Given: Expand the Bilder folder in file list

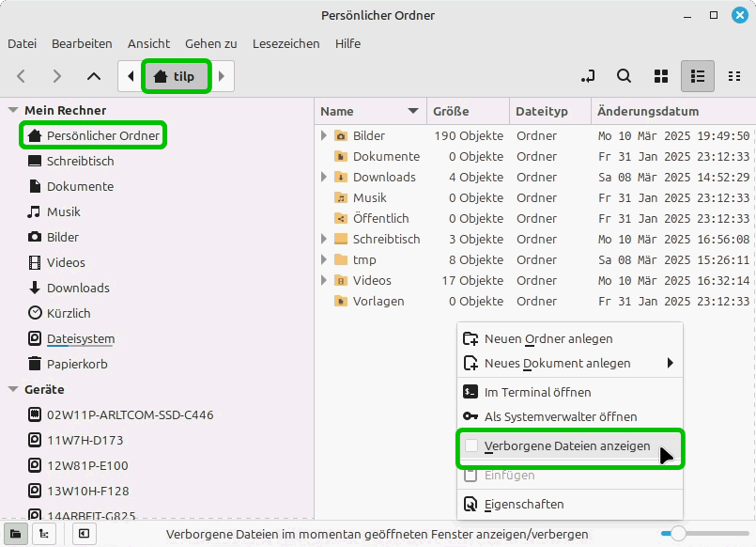Looking at the screenshot, I should [x=324, y=135].
